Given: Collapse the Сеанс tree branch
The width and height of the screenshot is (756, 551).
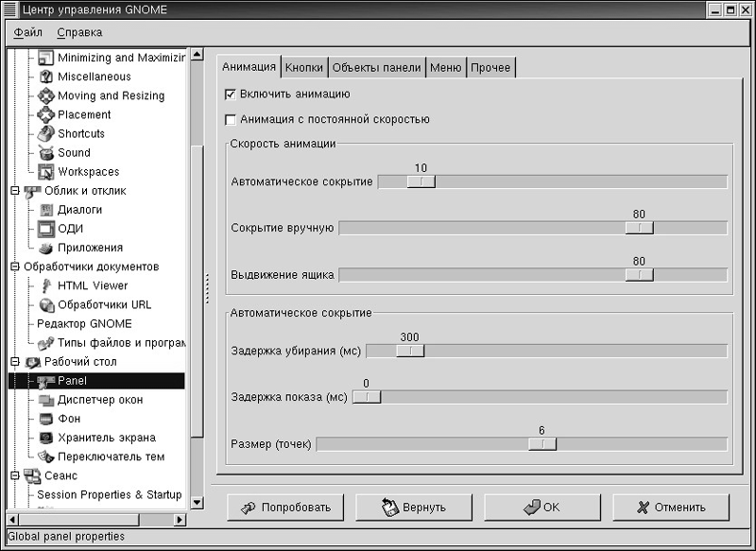Looking at the screenshot, I should pos(14,475).
